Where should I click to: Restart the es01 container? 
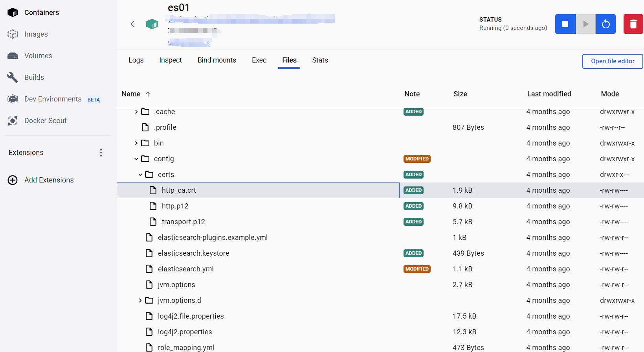606,24
